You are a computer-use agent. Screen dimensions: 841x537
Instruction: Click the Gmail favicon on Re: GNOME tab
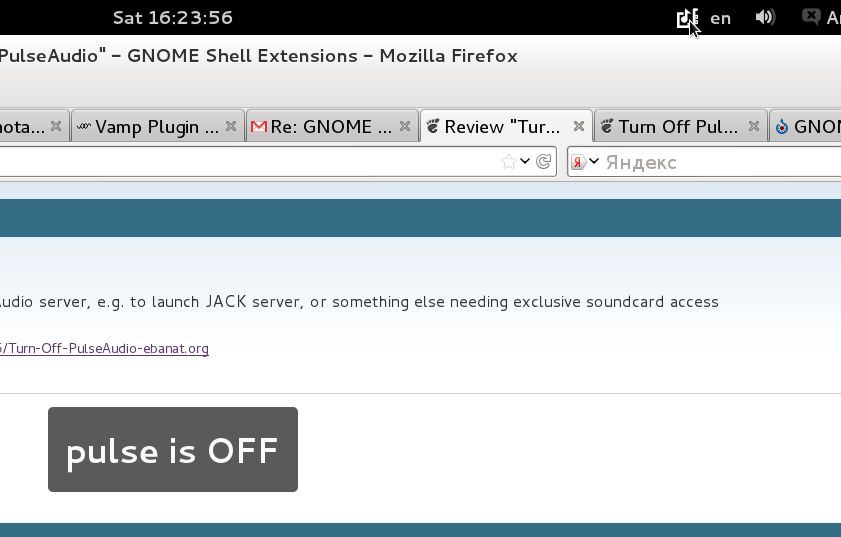[259, 127]
